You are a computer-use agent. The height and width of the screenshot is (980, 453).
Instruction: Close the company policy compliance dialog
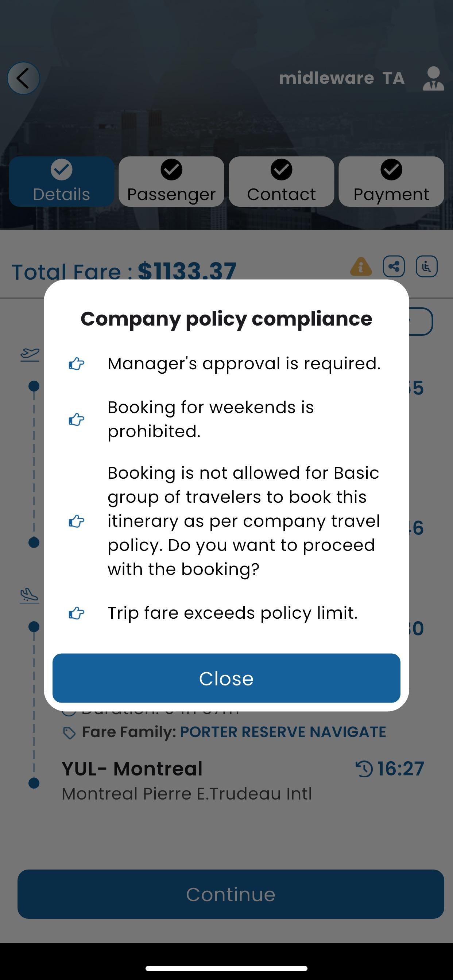[x=226, y=678]
